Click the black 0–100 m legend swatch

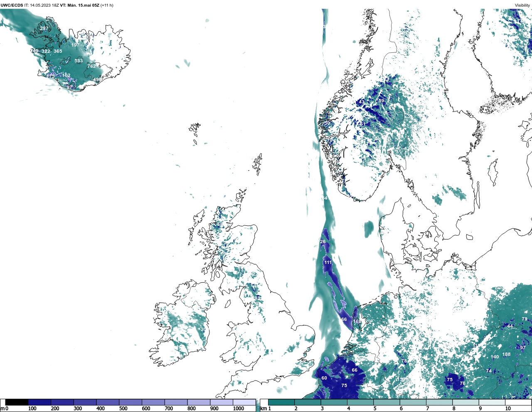[x=17, y=402]
